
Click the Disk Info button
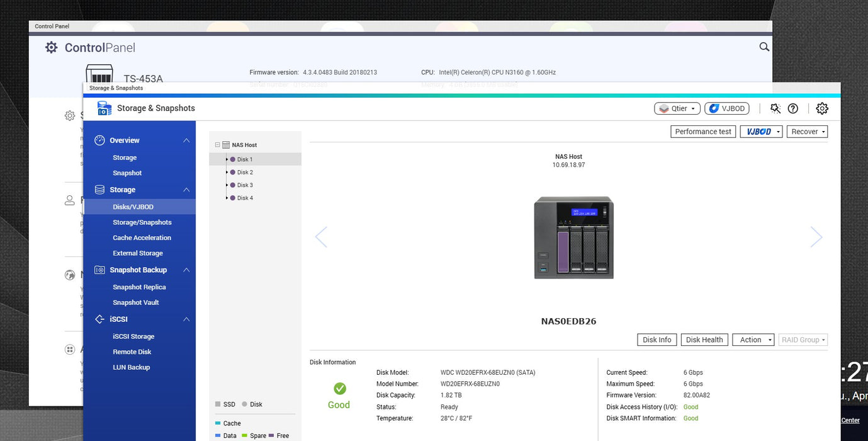(x=657, y=340)
